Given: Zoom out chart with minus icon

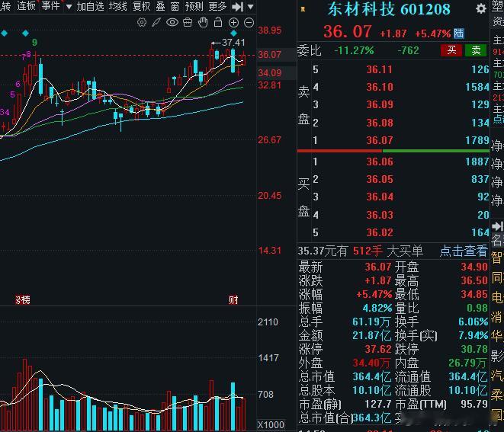Looking at the screenshot, I should (249, 23).
